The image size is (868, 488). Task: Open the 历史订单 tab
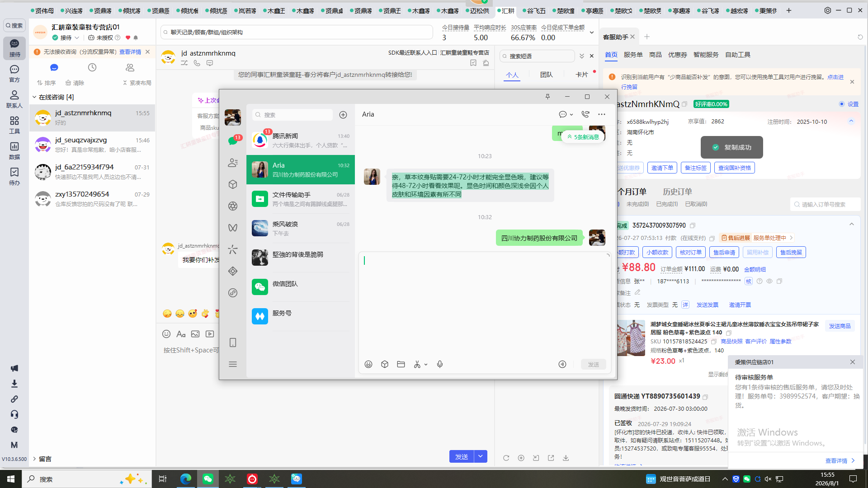(x=677, y=192)
